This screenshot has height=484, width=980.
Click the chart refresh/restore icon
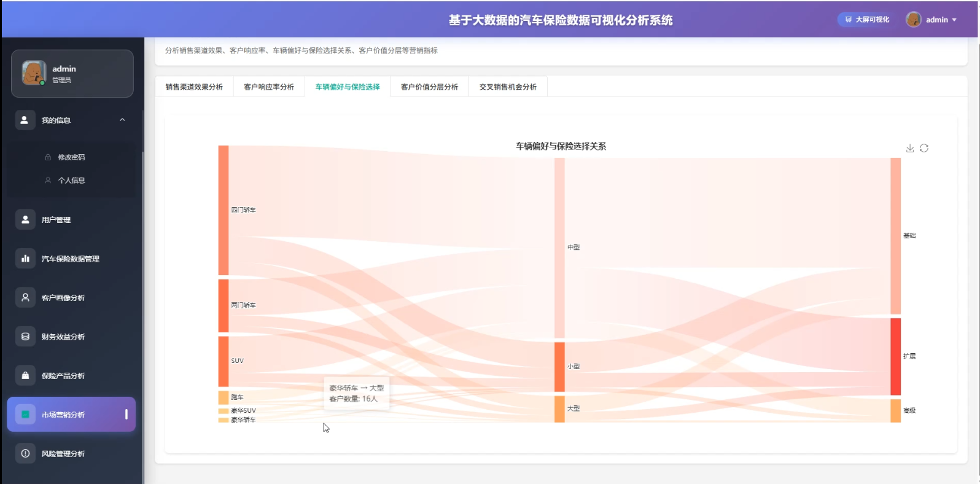click(924, 148)
